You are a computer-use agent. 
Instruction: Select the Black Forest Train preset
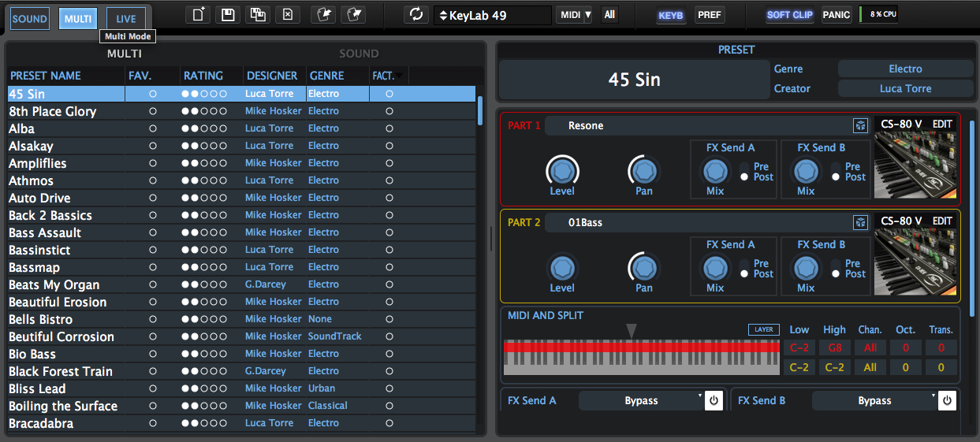point(241,371)
